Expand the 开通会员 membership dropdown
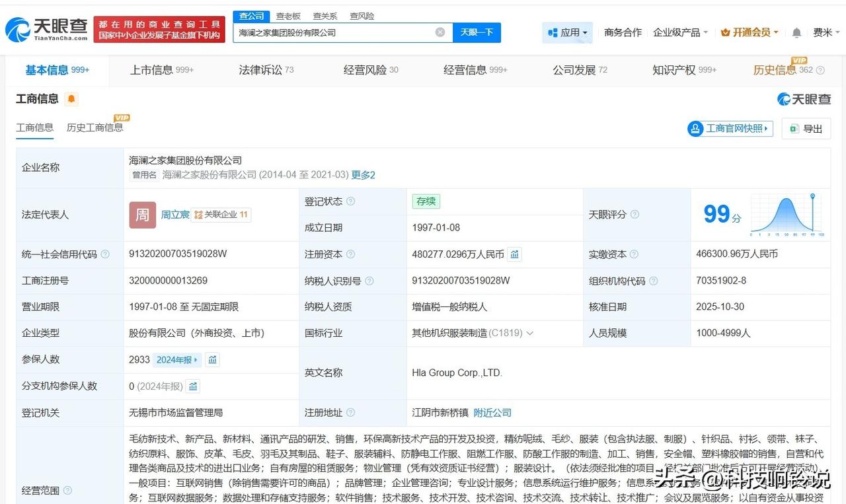This screenshot has height=504, width=846. (750, 32)
